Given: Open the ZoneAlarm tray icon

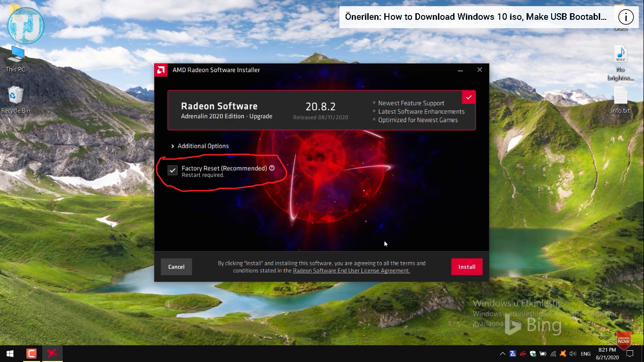Looking at the screenshot, I should tap(512, 354).
